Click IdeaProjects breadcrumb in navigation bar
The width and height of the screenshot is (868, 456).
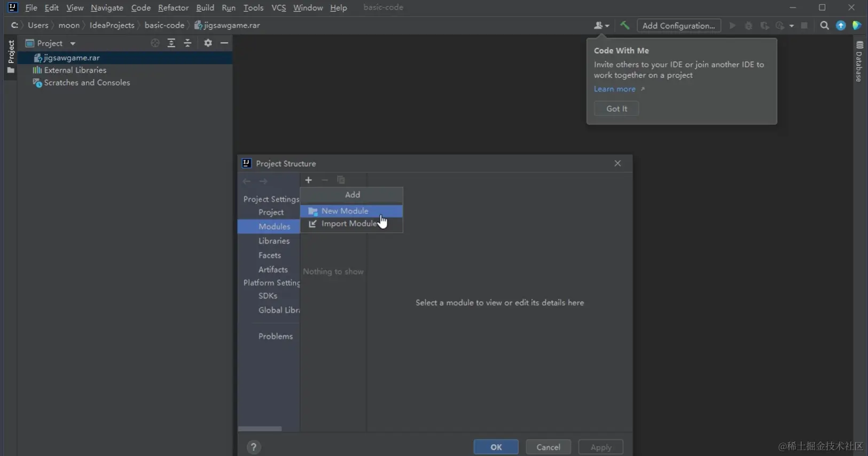click(x=112, y=25)
